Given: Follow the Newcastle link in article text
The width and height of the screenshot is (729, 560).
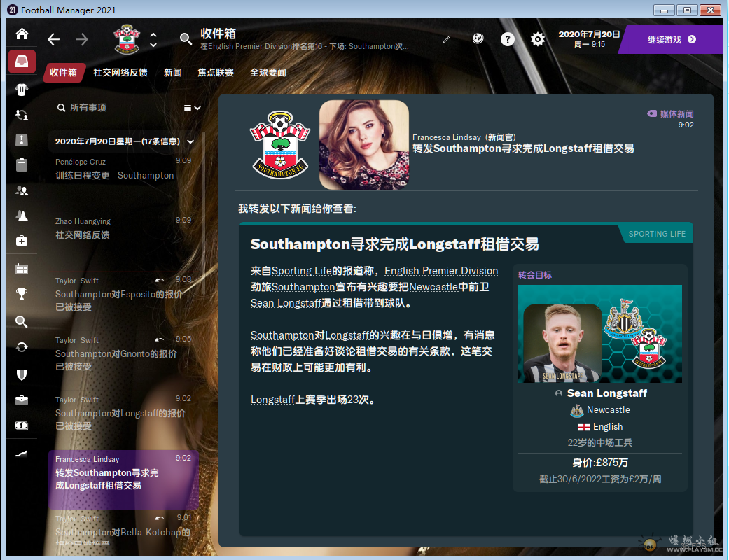Looking at the screenshot, I should [x=433, y=287].
